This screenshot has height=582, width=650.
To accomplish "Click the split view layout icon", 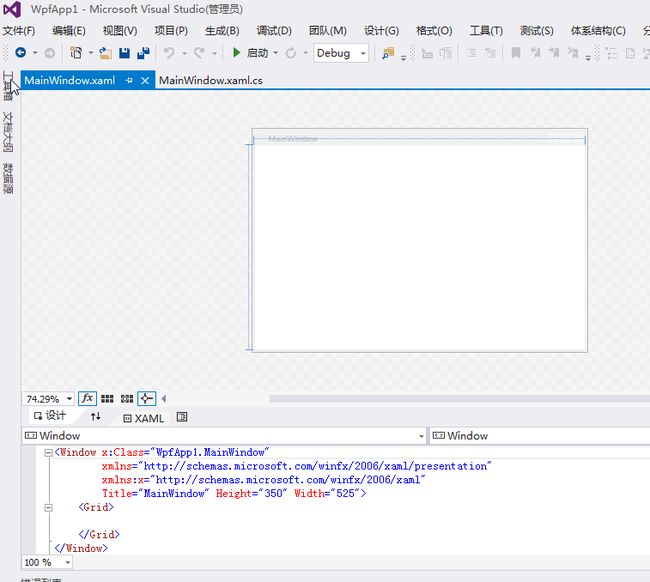I will (x=182, y=417).
